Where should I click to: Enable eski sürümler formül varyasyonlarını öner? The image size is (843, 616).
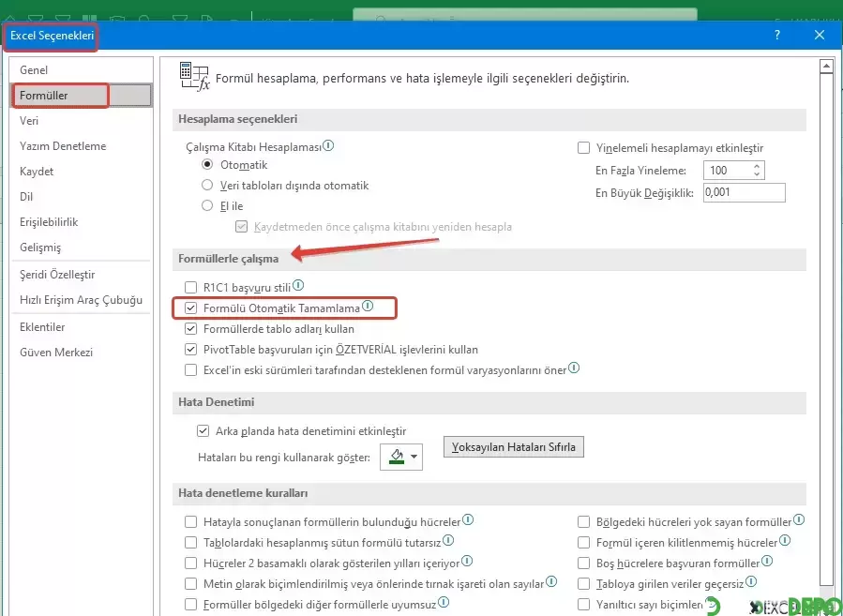(x=191, y=369)
